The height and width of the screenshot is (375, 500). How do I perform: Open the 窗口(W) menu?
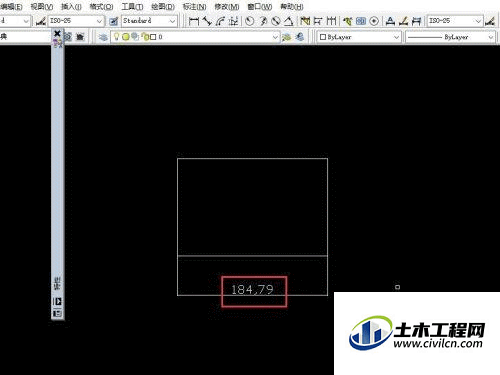[x=260, y=7]
